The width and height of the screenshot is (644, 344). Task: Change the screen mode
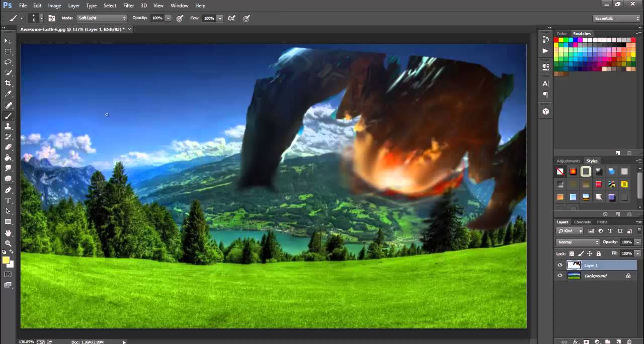click(x=8, y=285)
